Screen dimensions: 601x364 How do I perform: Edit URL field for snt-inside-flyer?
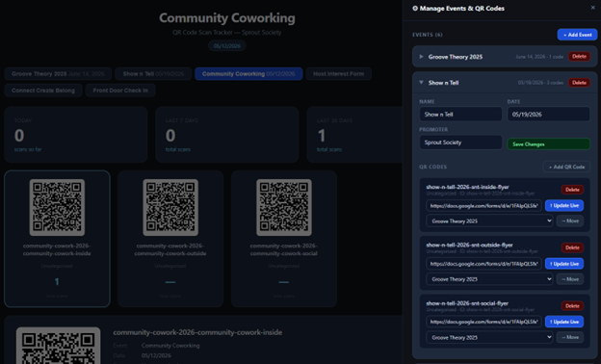[x=483, y=206]
